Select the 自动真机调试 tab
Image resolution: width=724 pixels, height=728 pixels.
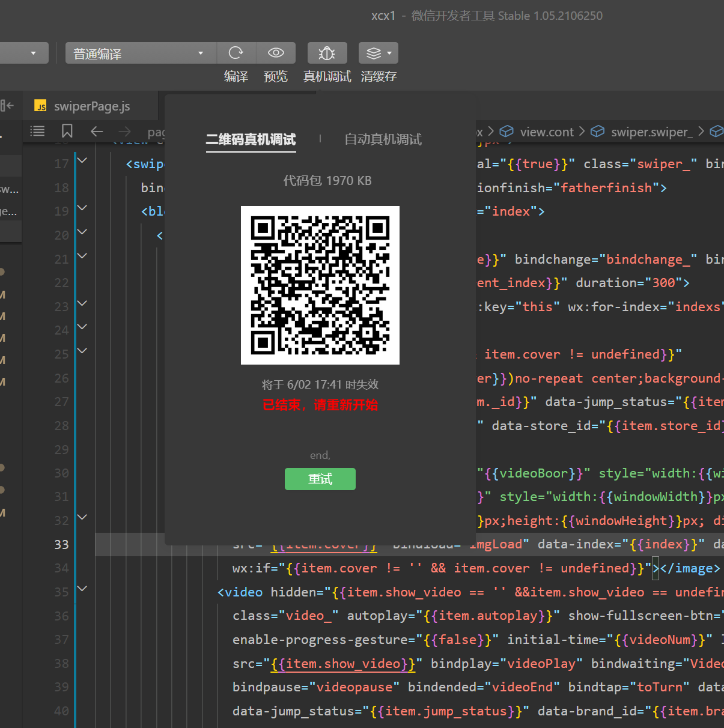click(x=383, y=139)
